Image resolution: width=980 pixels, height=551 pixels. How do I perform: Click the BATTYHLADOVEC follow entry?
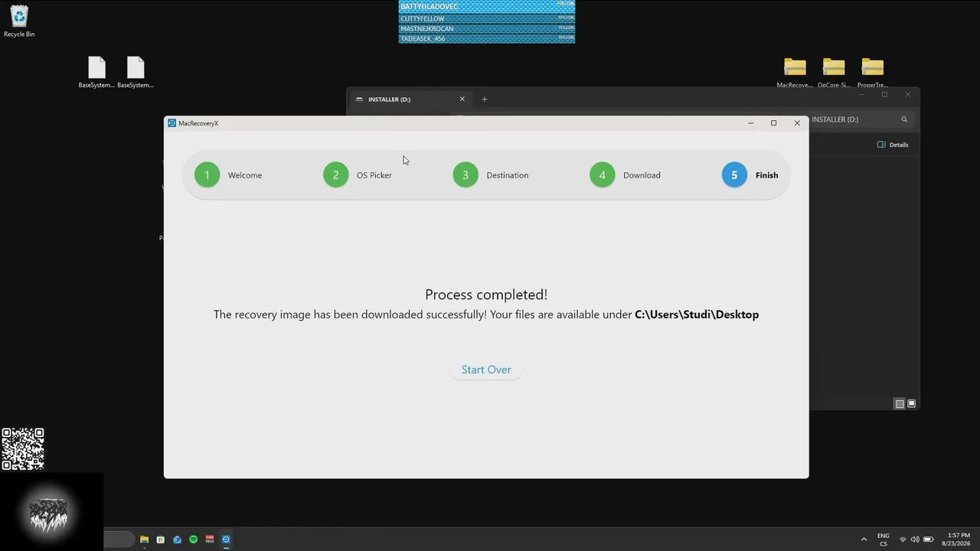pos(487,6)
